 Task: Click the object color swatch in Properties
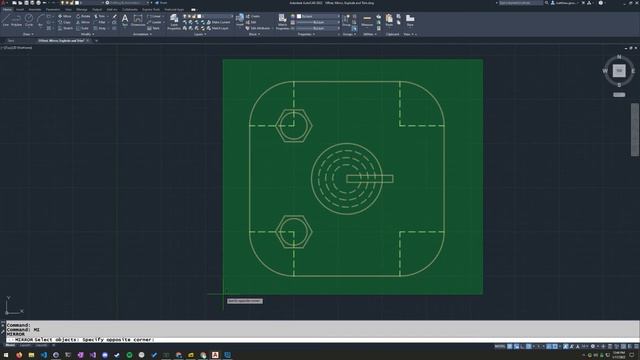pos(299,16)
